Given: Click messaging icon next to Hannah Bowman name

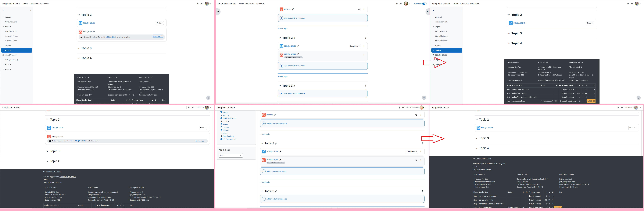Looking at the screenshot, I should 403,107.
